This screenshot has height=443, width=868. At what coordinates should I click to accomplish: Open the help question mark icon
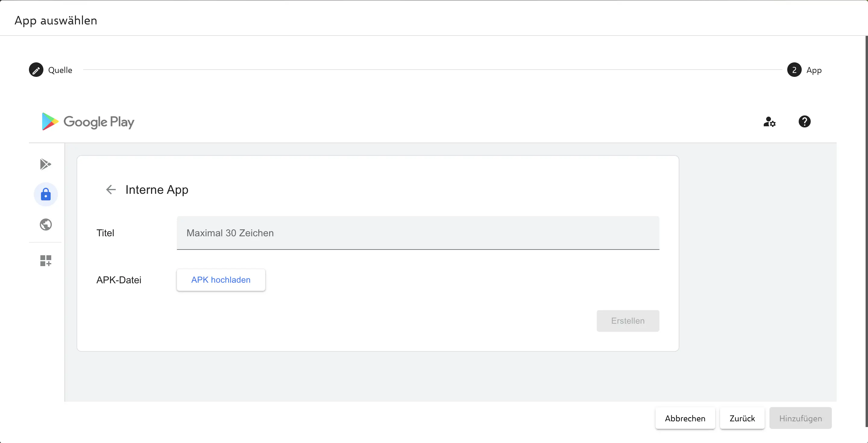pyautogui.click(x=804, y=122)
